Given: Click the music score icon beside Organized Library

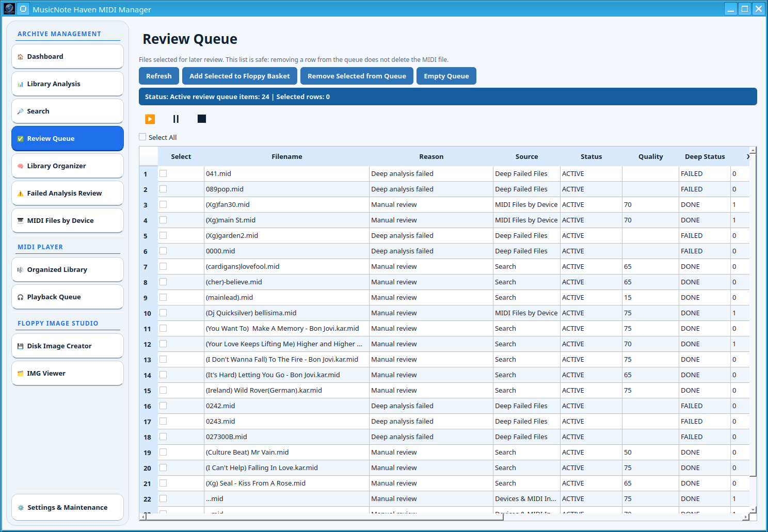Looking at the screenshot, I should [x=21, y=270].
